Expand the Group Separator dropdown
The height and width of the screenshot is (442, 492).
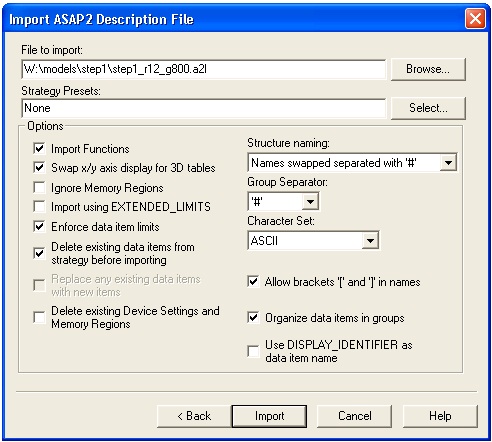click(x=310, y=201)
